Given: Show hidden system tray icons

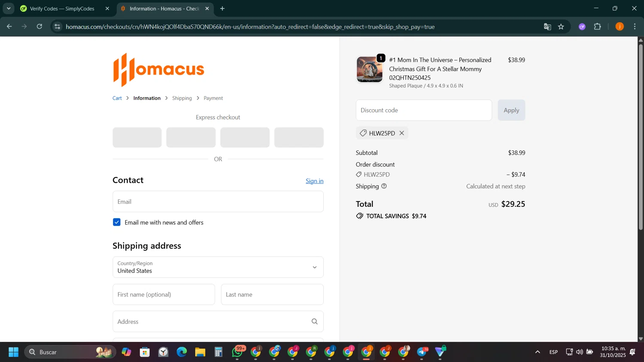Looking at the screenshot, I should [x=537, y=352].
